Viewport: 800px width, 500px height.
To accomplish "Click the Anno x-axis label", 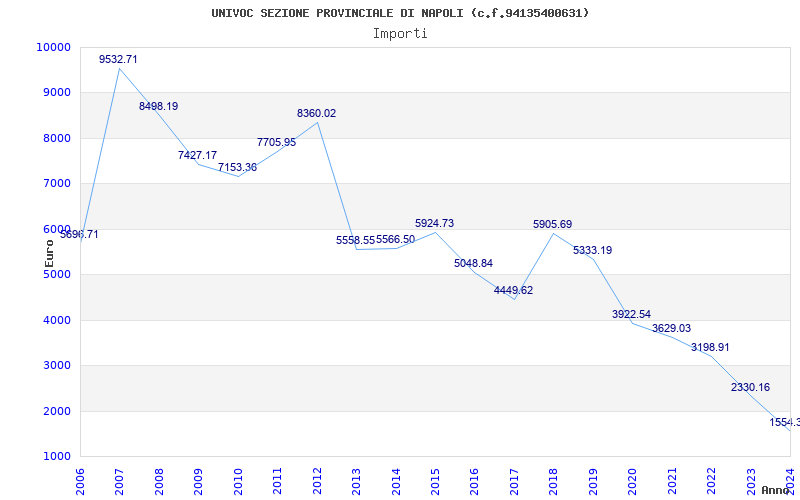I will [775, 490].
